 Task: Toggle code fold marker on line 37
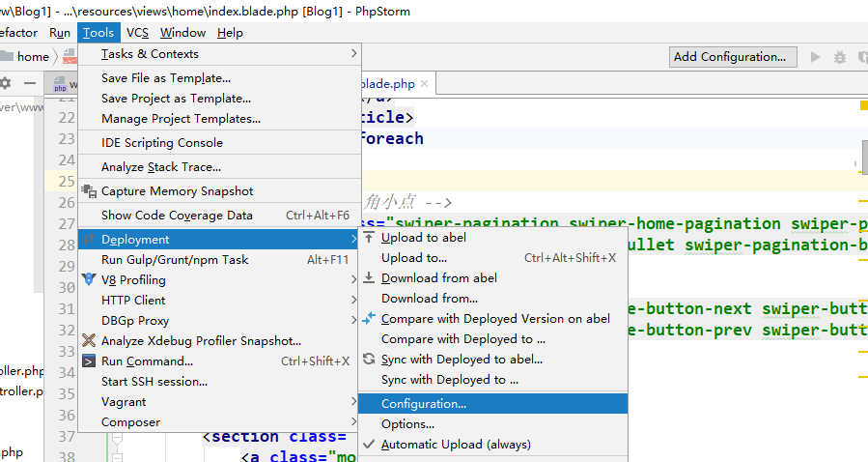[117, 438]
